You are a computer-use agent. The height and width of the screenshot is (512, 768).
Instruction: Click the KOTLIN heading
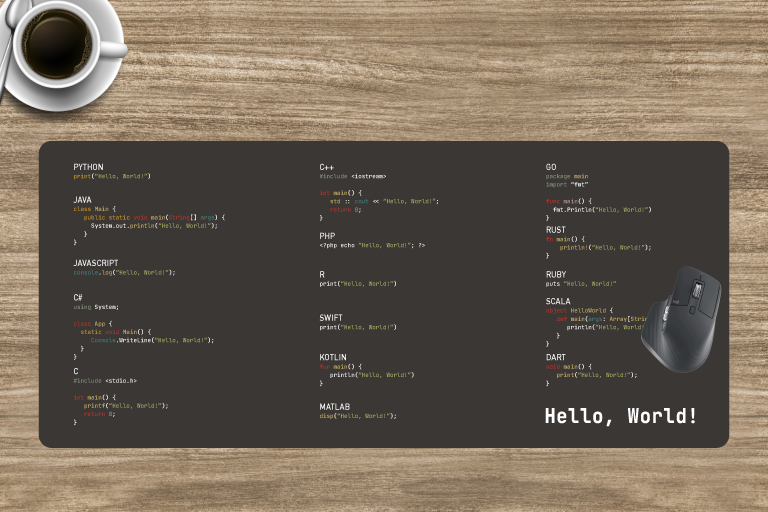(x=333, y=358)
